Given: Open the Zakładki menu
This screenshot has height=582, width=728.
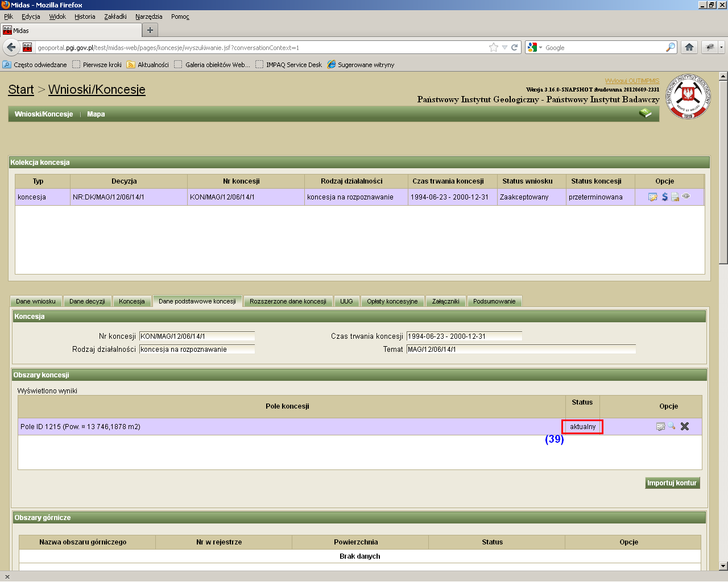Looking at the screenshot, I should point(115,16).
